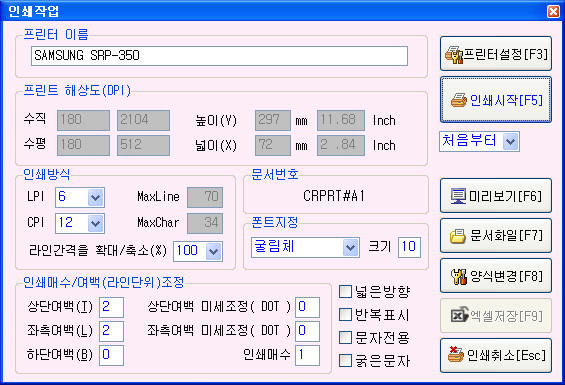Click the vertical DPI field showing 180
Image resolution: width=565 pixels, height=385 pixels.
point(83,120)
